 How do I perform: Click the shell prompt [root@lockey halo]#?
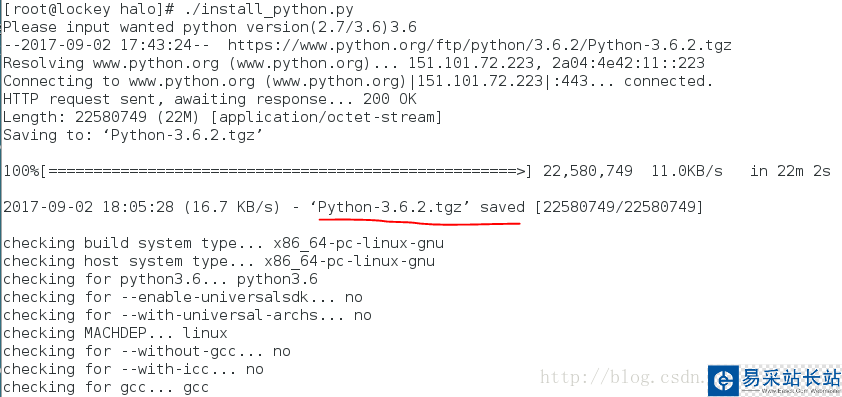[x=89, y=9]
